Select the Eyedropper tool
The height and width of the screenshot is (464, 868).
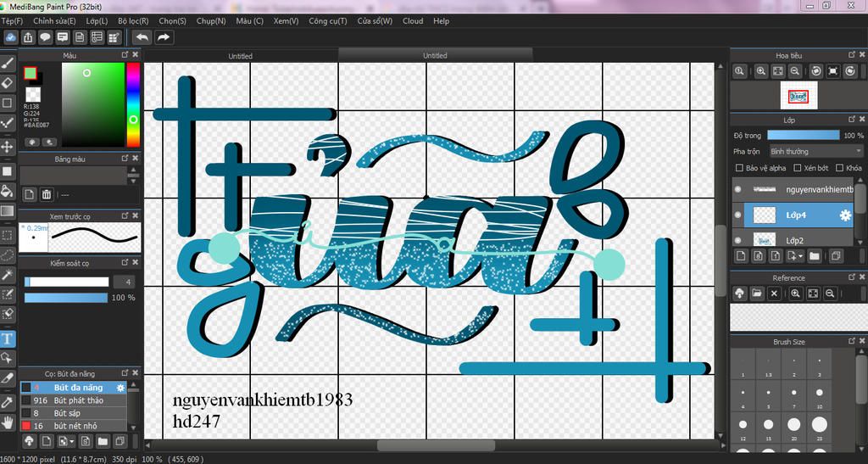pyautogui.click(x=7, y=402)
